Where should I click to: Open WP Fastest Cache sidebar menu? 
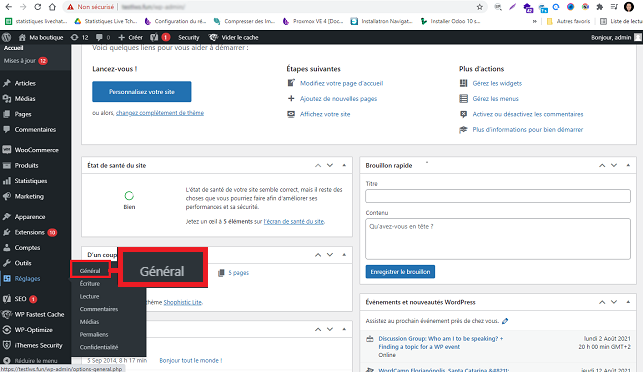coord(39,315)
